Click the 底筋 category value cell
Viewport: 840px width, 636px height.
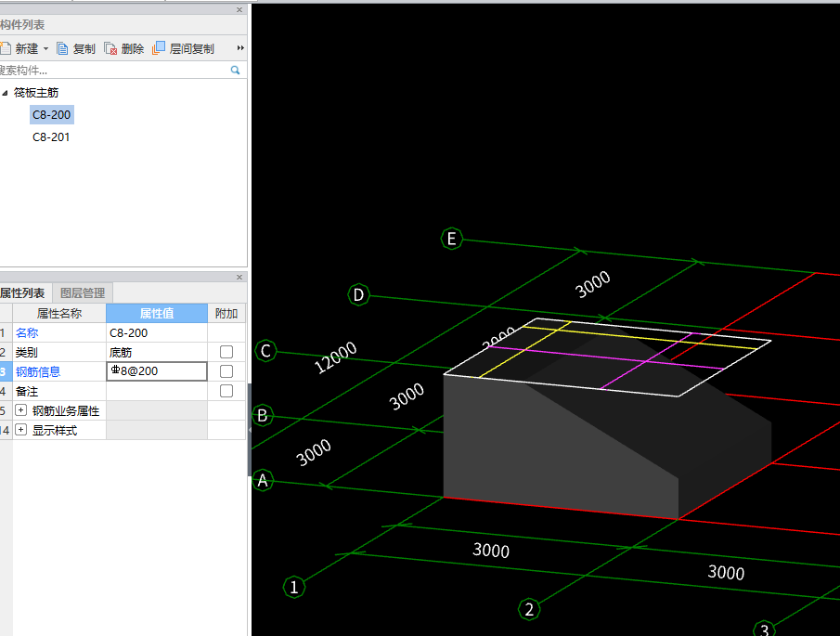click(x=157, y=352)
